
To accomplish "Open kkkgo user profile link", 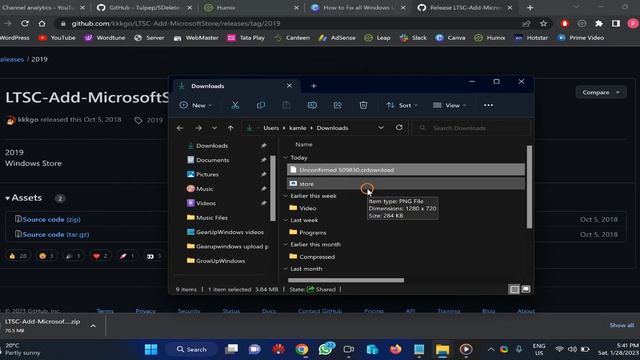I will pos(28,120).
